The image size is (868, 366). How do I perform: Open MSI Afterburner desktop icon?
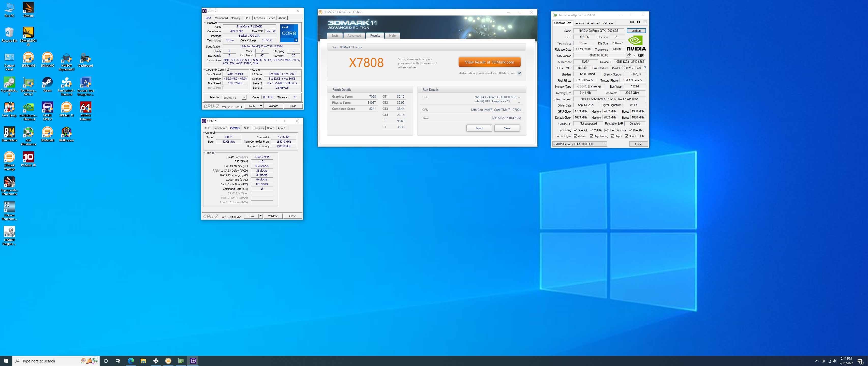(x=28, y=136)
